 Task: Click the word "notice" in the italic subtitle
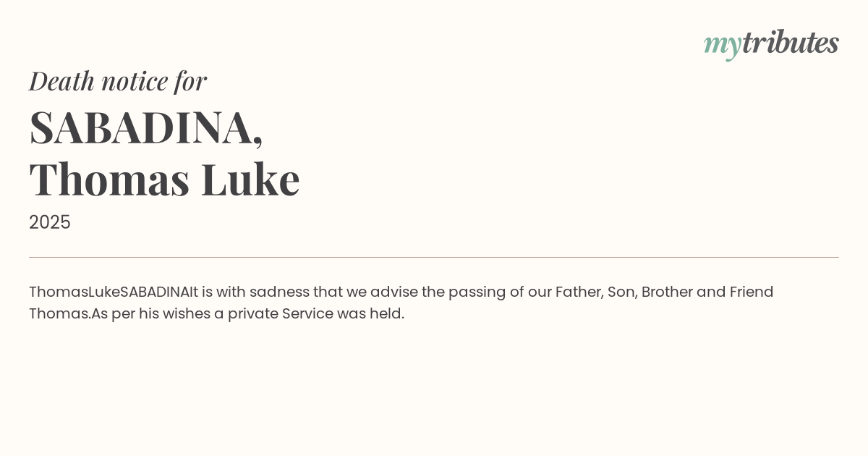[x=135, y=81]
